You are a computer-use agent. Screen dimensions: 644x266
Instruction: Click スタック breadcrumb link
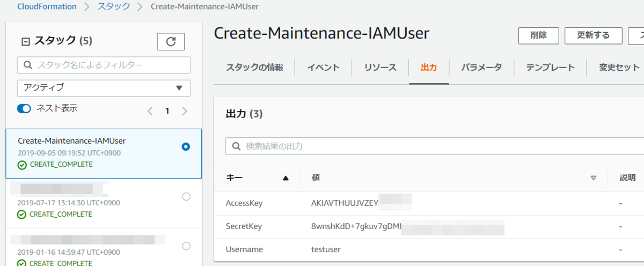click(x=114, y=6)
